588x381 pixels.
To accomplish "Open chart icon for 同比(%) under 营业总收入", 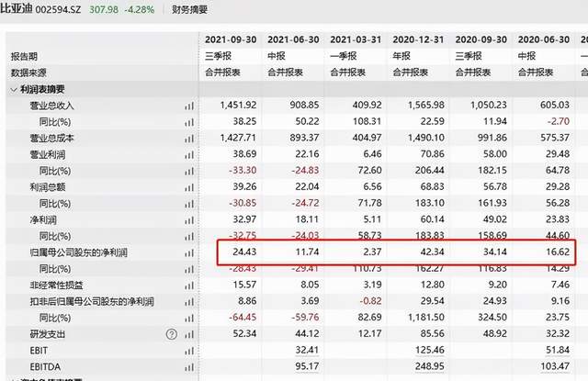I will (189, 122).
